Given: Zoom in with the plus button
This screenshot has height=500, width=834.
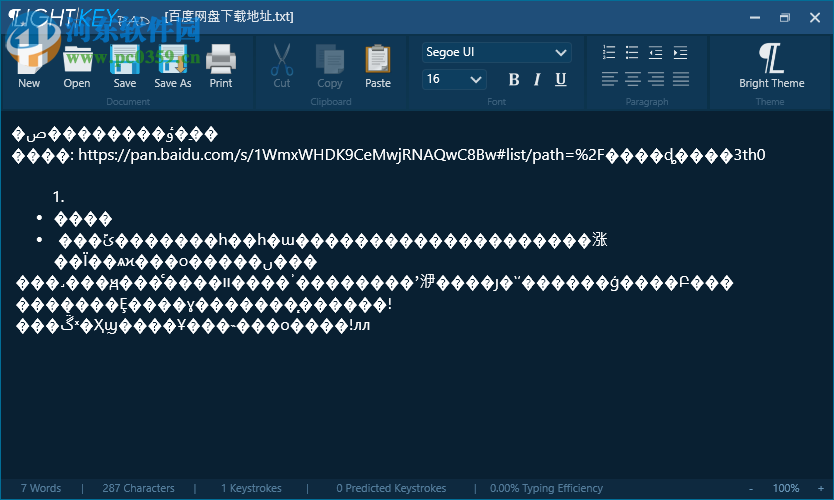Looking at the screenshot, I should [x=821, y=488].
